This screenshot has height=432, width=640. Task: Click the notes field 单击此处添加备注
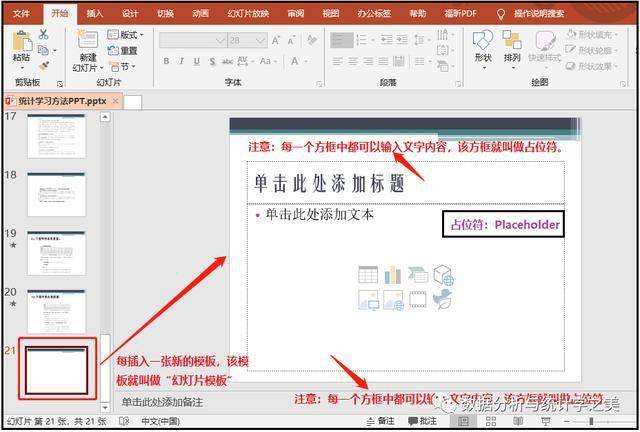click(x=162, y=402)
